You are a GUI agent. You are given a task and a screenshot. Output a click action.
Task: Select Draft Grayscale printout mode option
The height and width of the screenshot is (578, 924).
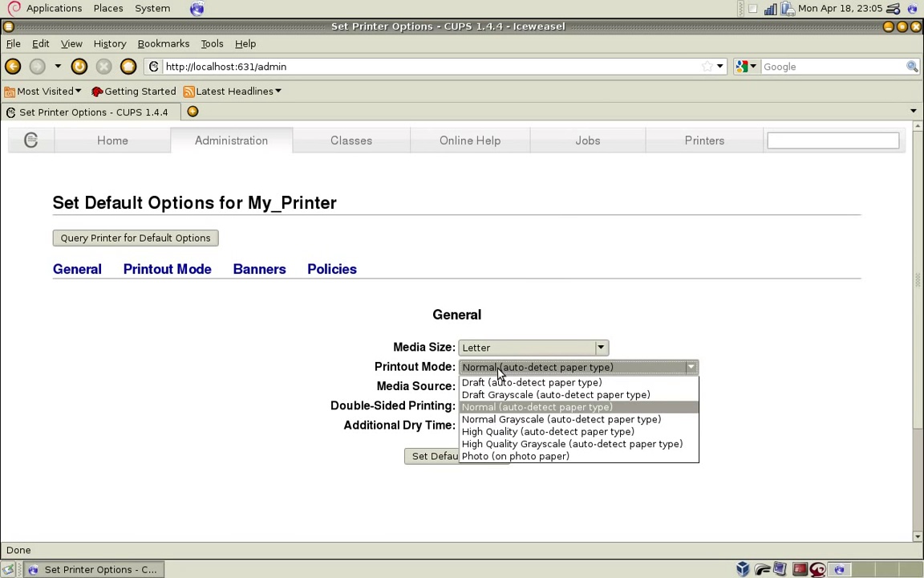click(556, 395)
